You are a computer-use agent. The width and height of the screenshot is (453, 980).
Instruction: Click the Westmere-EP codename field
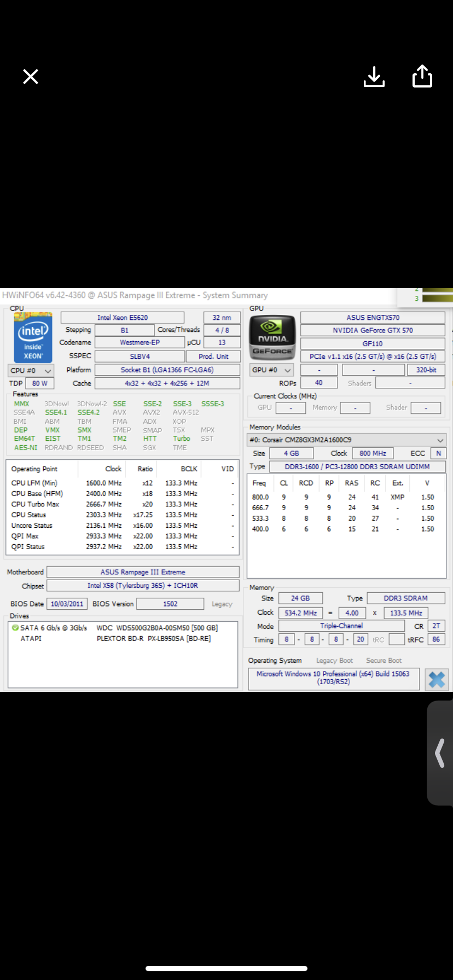tap(140, 343)
